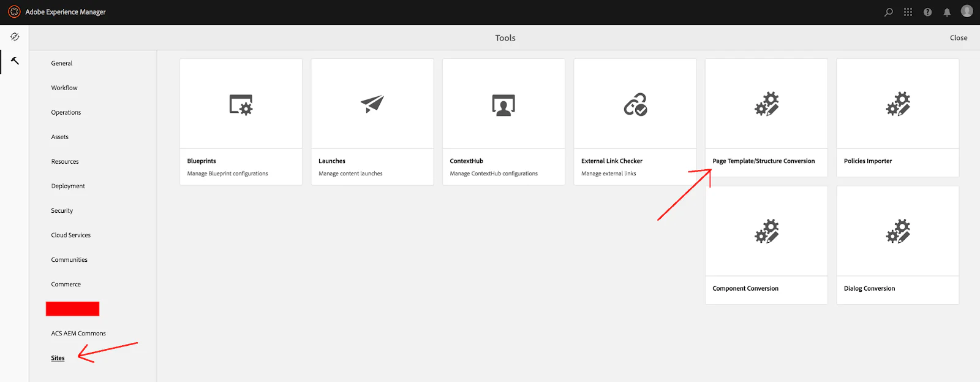Select Resources in the tools sidebar
This screenshot has width=980, height=382.
coord(65,161)
